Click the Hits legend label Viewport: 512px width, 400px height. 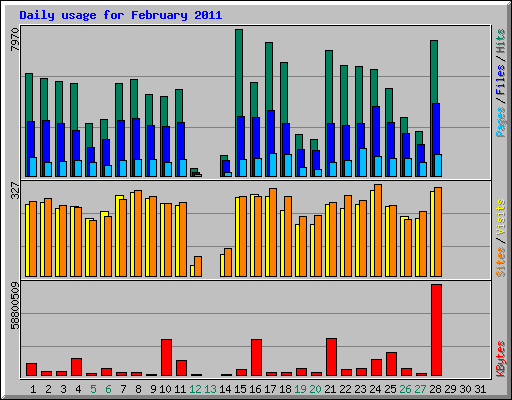coord(501,41)
